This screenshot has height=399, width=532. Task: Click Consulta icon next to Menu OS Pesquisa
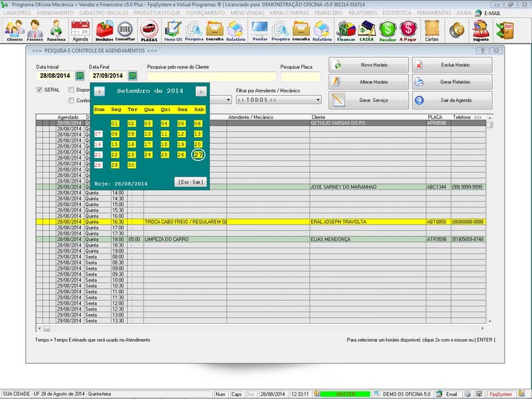click(x=214, y=31)
